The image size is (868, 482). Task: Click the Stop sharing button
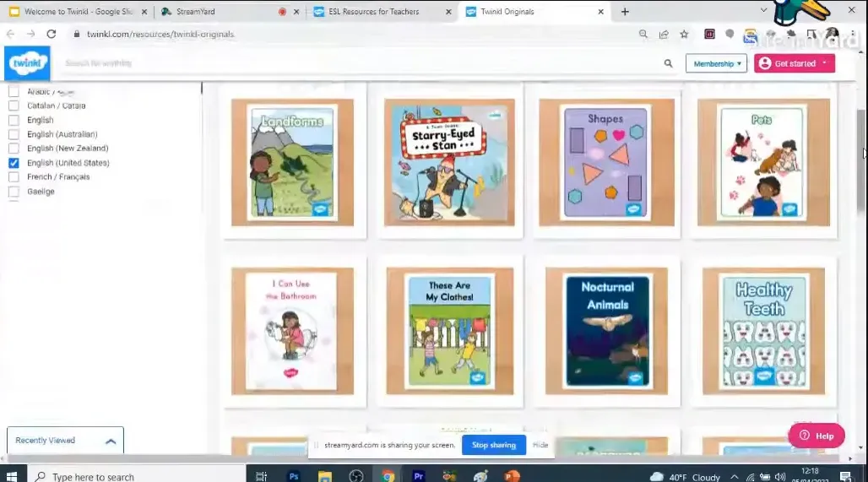pyautogui.click(x=493, y=445)
